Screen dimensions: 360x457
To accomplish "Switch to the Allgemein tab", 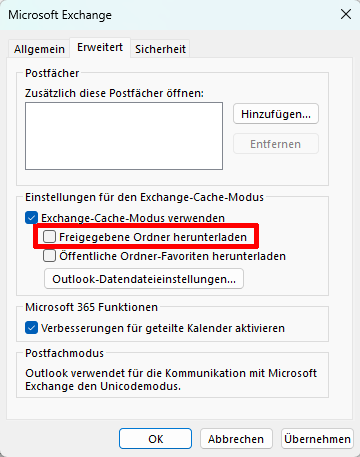I will pyautogui.click(x=39, y=49).
